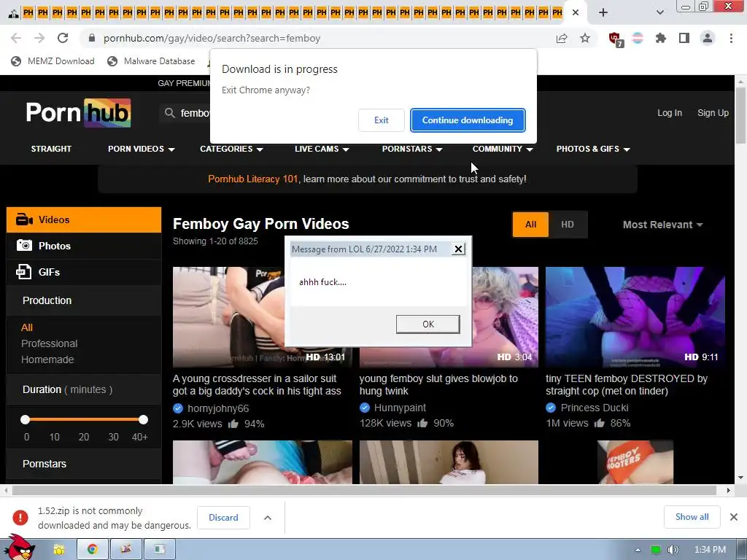
Task: Open the Log In link
Action: tap(670, 113)
